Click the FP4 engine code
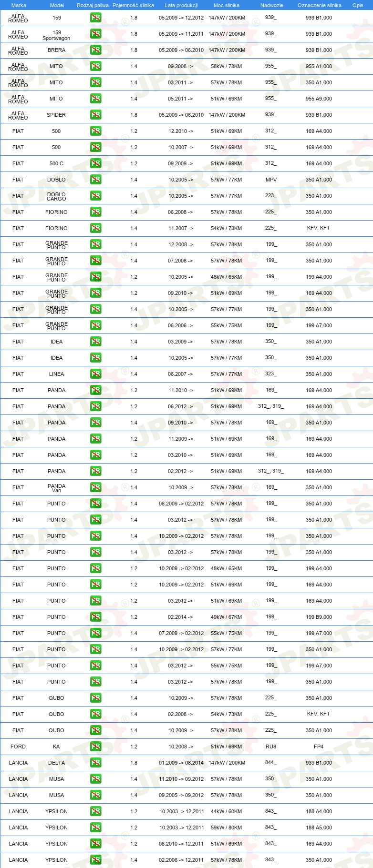373x868 pixels. 319,747
